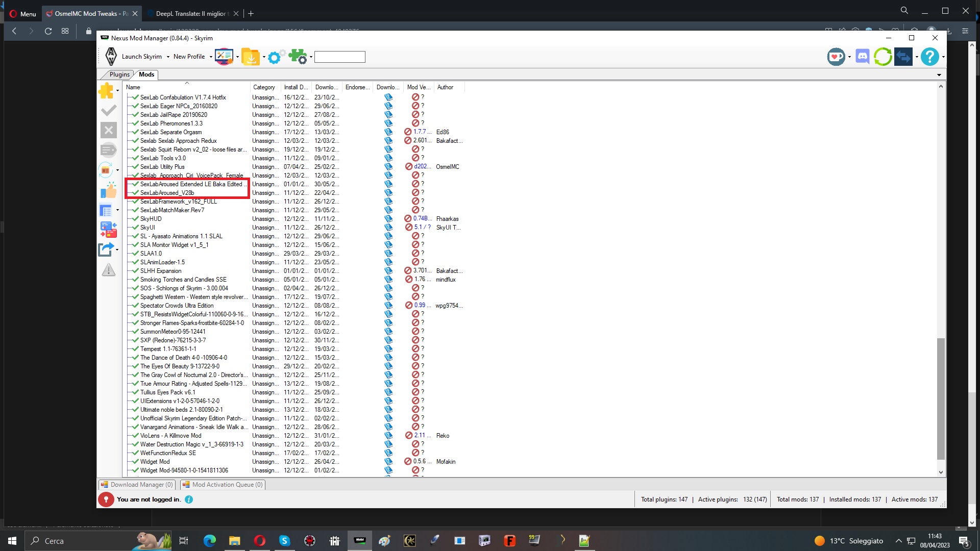Click the download icon in SkyHUD row

388,219
